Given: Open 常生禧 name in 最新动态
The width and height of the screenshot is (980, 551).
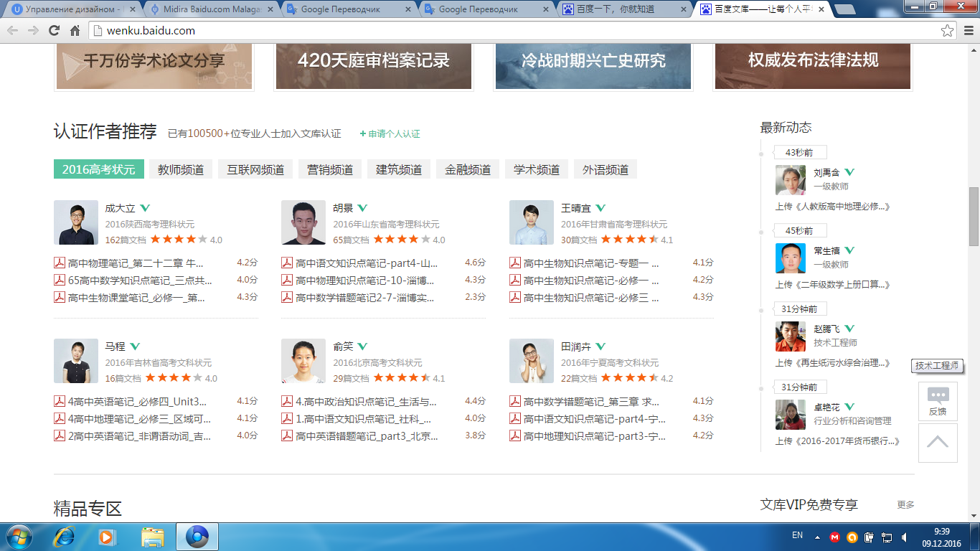Looking at the screenshot, I should (826, 250).
